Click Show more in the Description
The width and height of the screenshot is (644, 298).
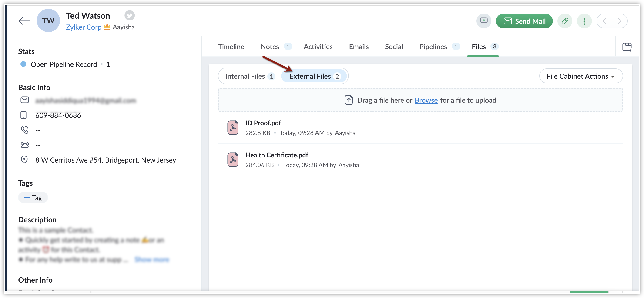click(x=152, y=259)
